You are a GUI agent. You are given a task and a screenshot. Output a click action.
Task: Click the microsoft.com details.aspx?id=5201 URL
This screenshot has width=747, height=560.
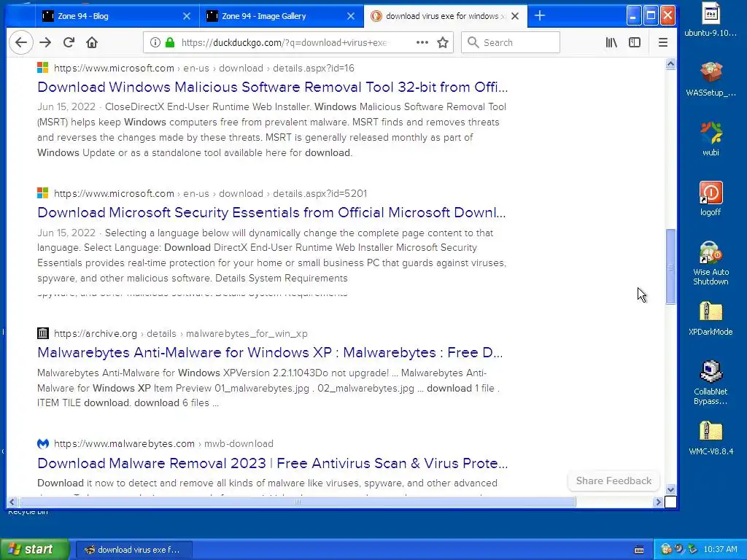[210, 193]
